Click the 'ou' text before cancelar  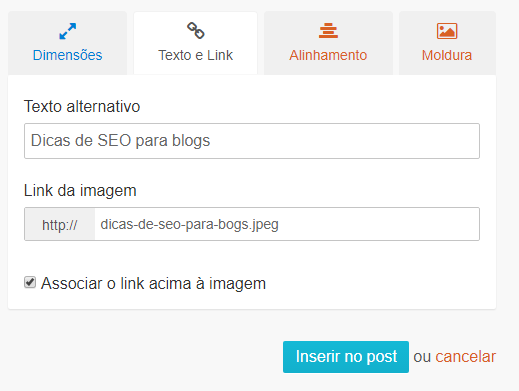(422, 357)
